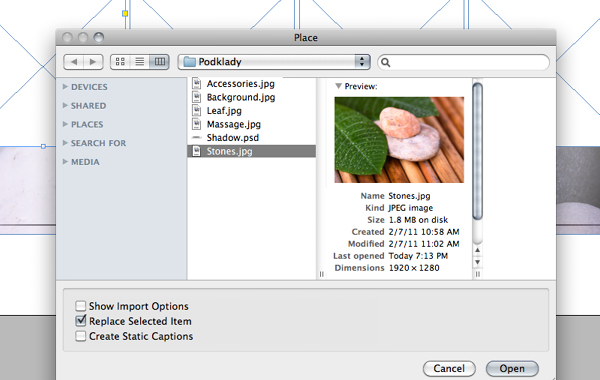Screen dimensions: 600x380
Task: Click the Stones.jpg file icon
Action: [196, 151]
